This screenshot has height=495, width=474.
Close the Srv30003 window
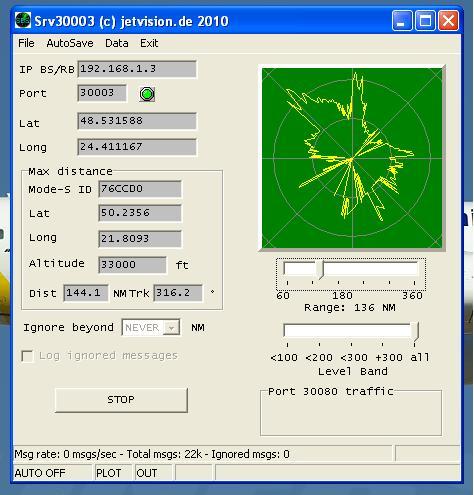(x=448, y=21)
